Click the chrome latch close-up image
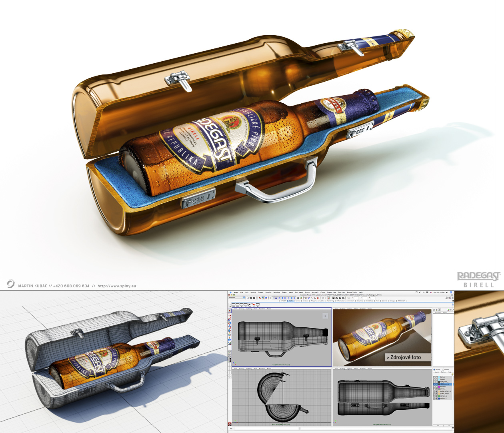This screenshot has height=433, width=504. 479,361
